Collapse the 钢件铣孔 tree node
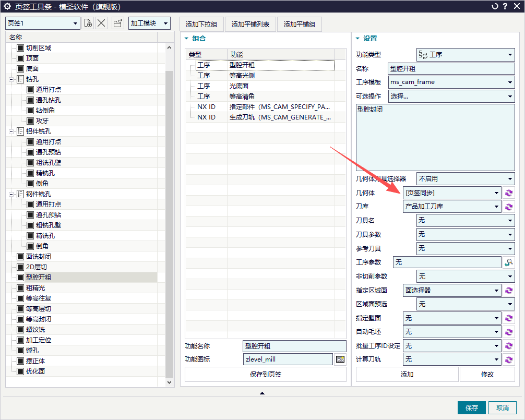Screen dimensions: 525x420 [11, 195]
